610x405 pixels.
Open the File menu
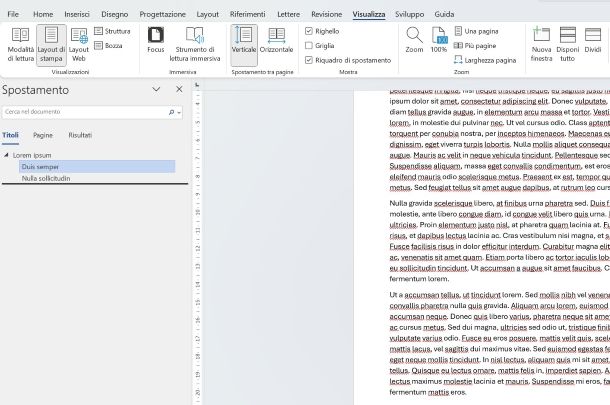(x=13, y=14)
